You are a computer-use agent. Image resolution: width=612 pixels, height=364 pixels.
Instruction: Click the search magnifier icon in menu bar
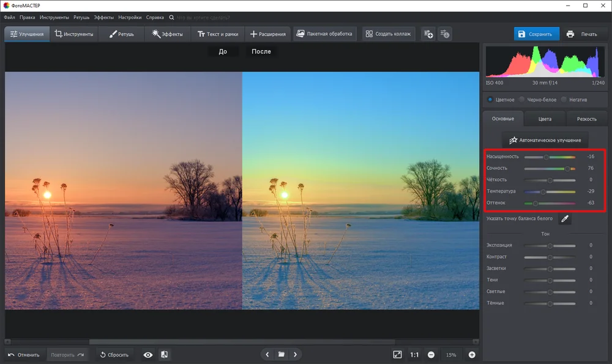pyautogui.click(x=171, y=18)
